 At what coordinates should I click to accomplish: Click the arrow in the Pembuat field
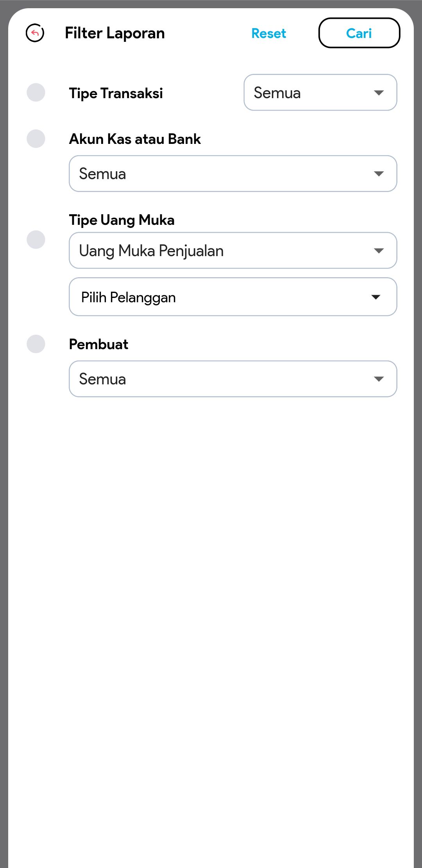coord(379,379)
